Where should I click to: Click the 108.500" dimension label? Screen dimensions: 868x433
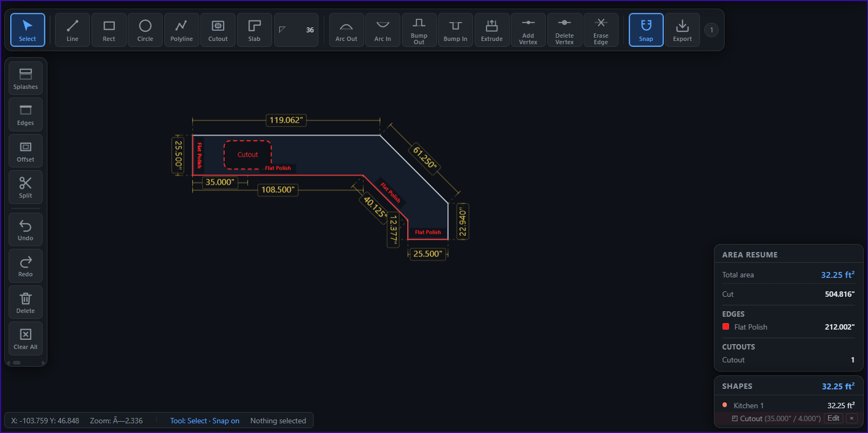point(278,190)
